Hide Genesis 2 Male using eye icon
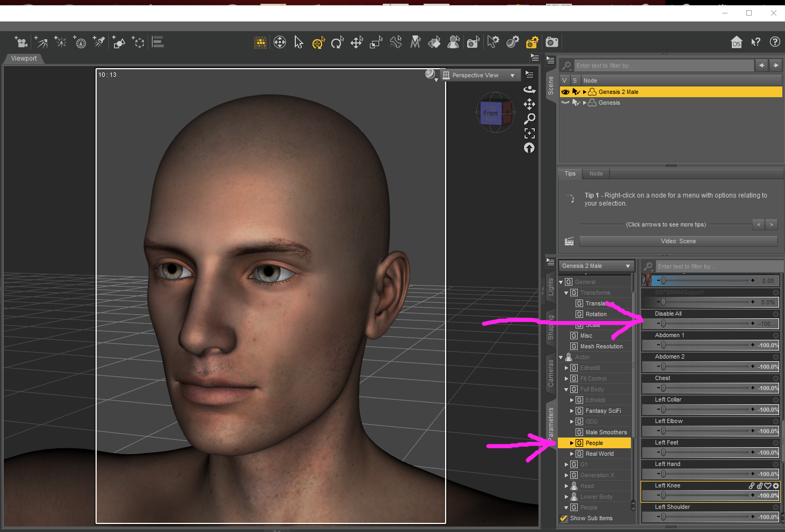The image size is (785, 532). 565,92
